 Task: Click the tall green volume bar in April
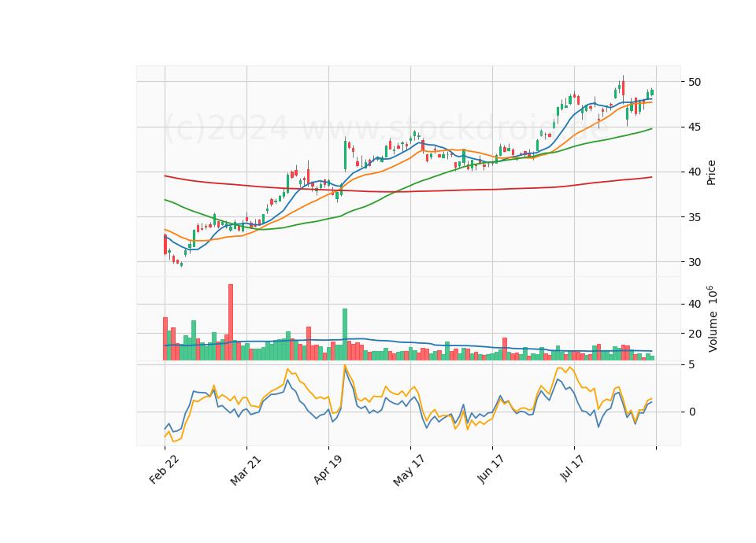345,334
